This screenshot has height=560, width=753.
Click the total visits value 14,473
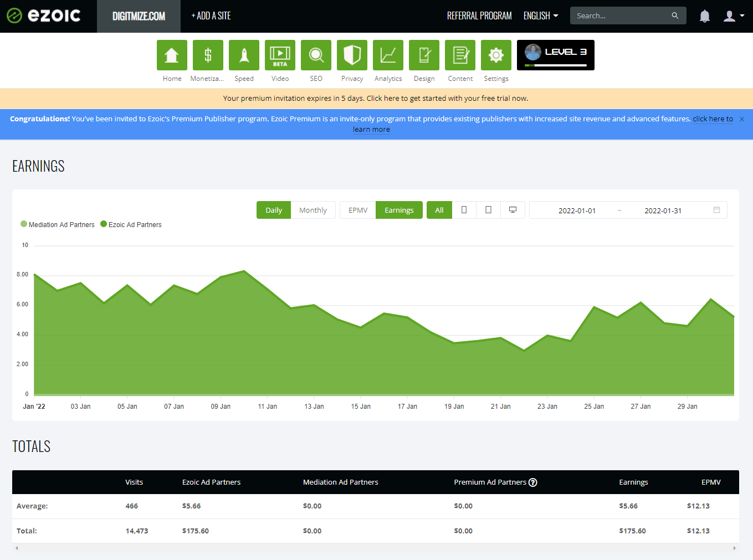(x=137, y=531)
